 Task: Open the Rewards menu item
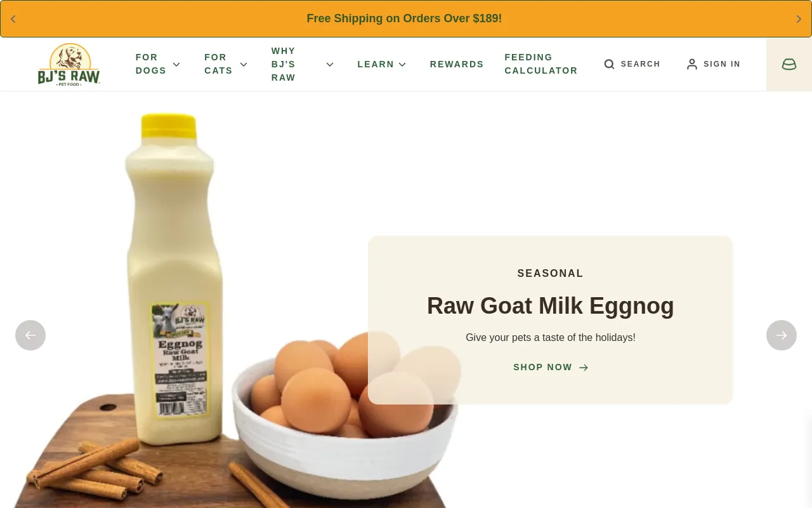pyautogui.click(x=457, y=64)
